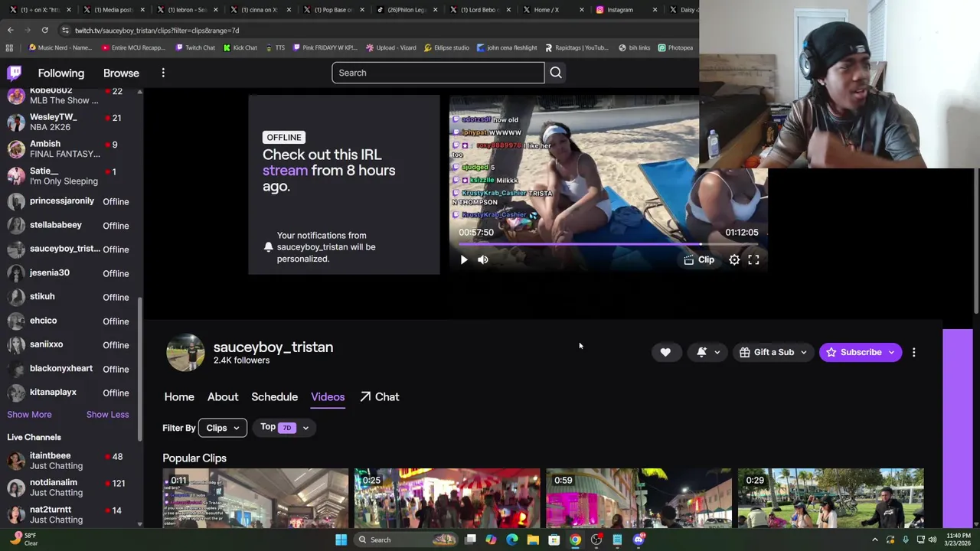980x551 pixels.
Task: Open notdianalim live channel
Action: [x=70, y=487]
